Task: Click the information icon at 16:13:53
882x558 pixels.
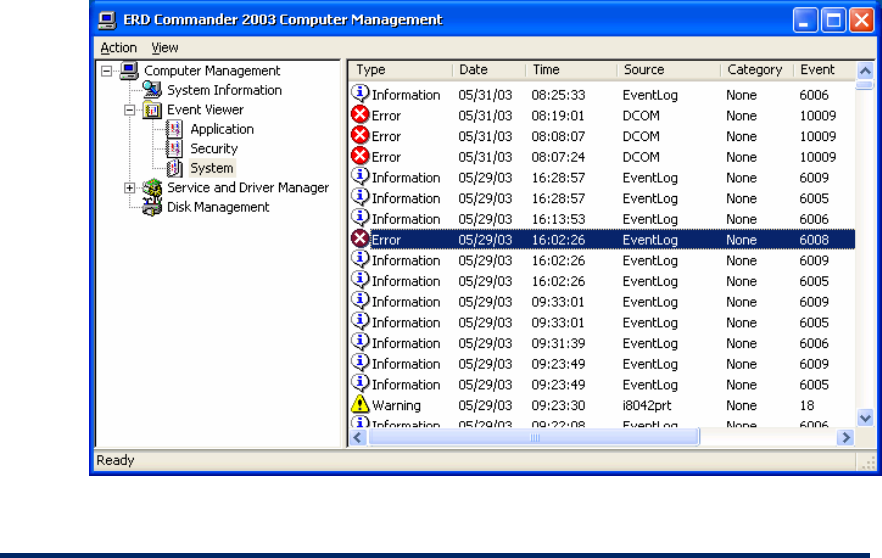Action: click(360, 218)
